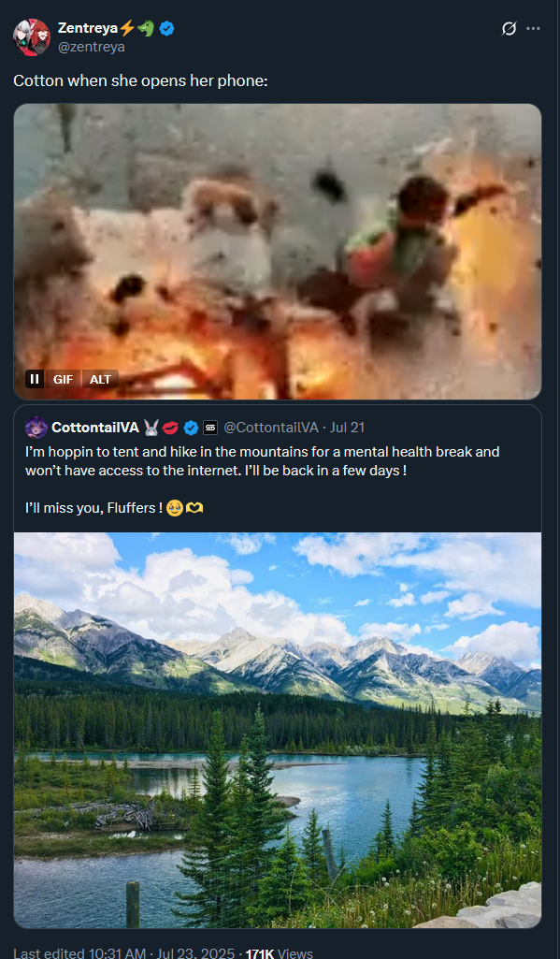Viewport: 560px width, 959px height.
Task: Pause the explosion GIF
Action: [x=35, y=379]
